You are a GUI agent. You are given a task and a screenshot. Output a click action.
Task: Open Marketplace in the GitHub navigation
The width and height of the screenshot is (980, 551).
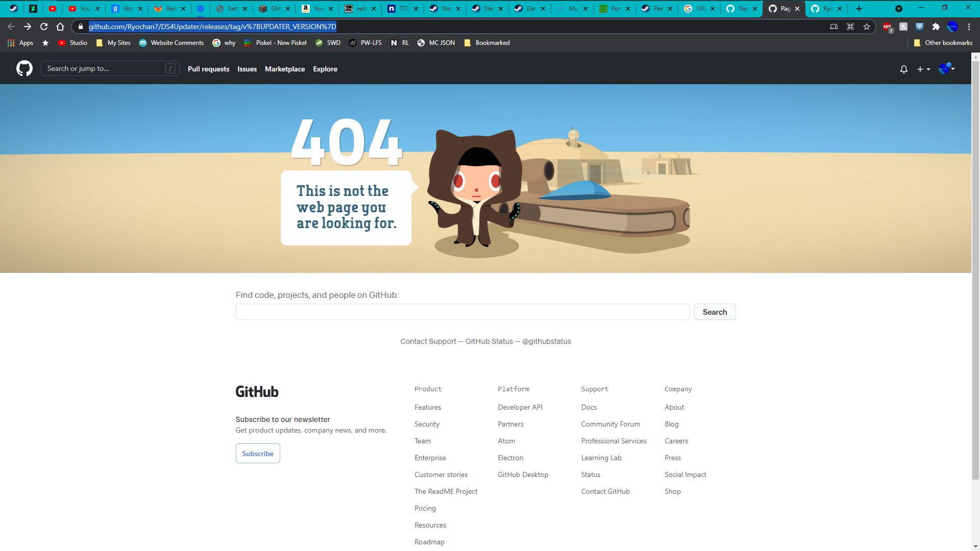pos(284,69)
